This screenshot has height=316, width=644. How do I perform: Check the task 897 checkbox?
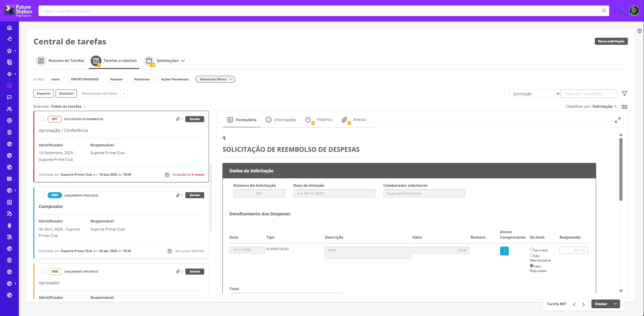pyautogui.click(x=42, y=119)
